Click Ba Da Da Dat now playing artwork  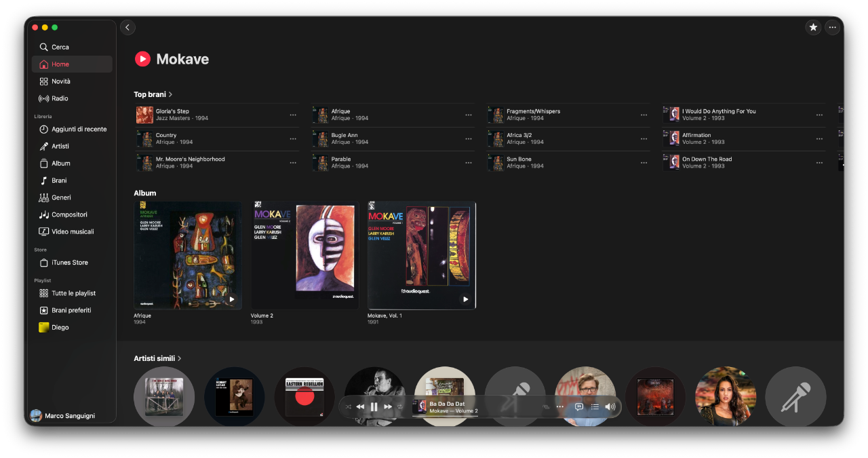coord(420,406)
